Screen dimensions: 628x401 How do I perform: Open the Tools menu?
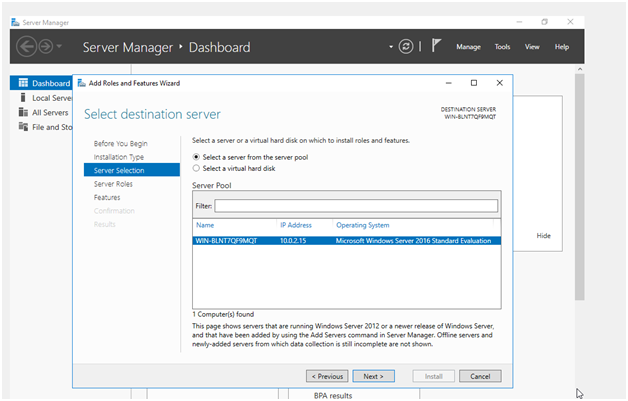(502, 47)
